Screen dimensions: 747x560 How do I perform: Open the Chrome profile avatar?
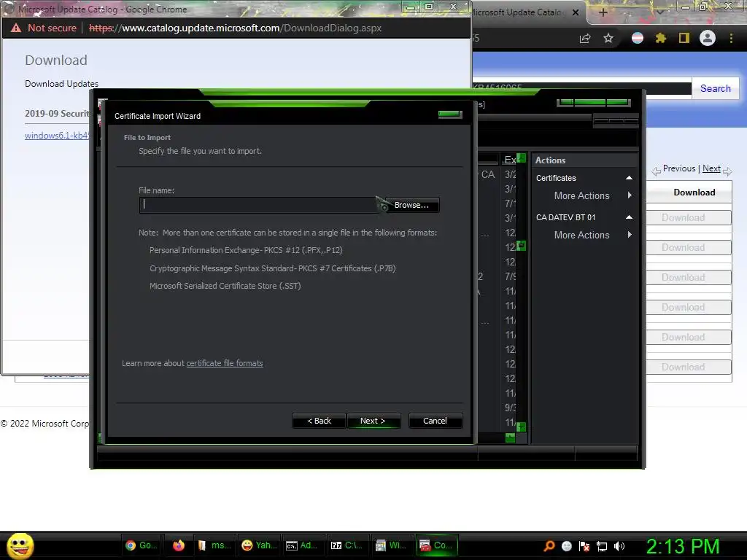click(708, 38)
